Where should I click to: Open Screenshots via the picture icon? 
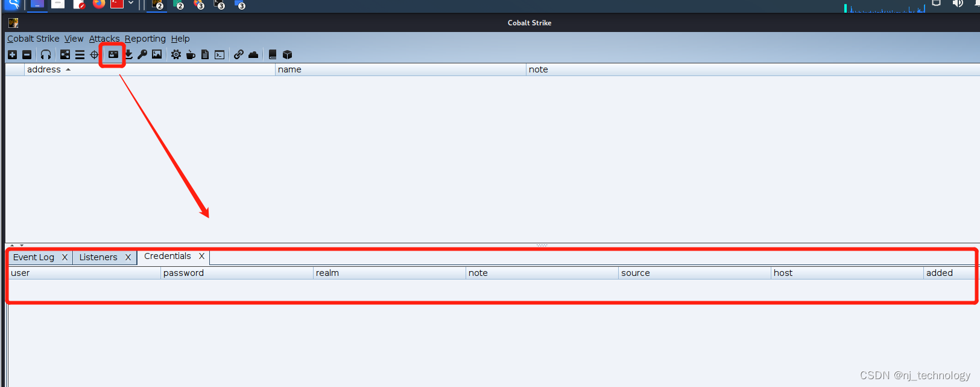(x=157, y=54)
